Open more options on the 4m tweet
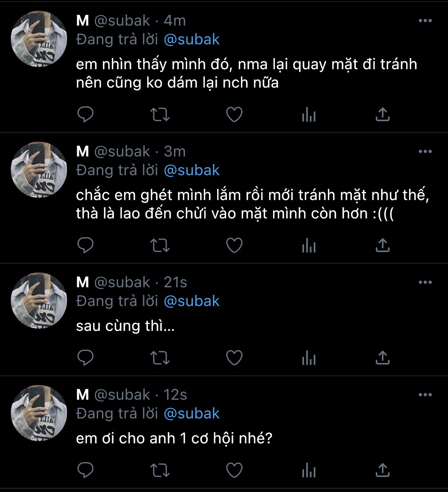The width and height of the screenshot is (448, 492). coord(425,21)
